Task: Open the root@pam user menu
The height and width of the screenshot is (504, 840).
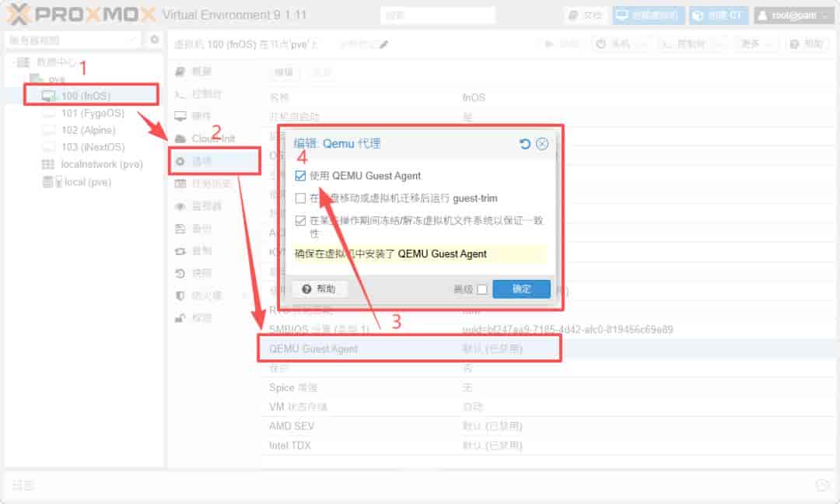Action: tap(794, 15)
